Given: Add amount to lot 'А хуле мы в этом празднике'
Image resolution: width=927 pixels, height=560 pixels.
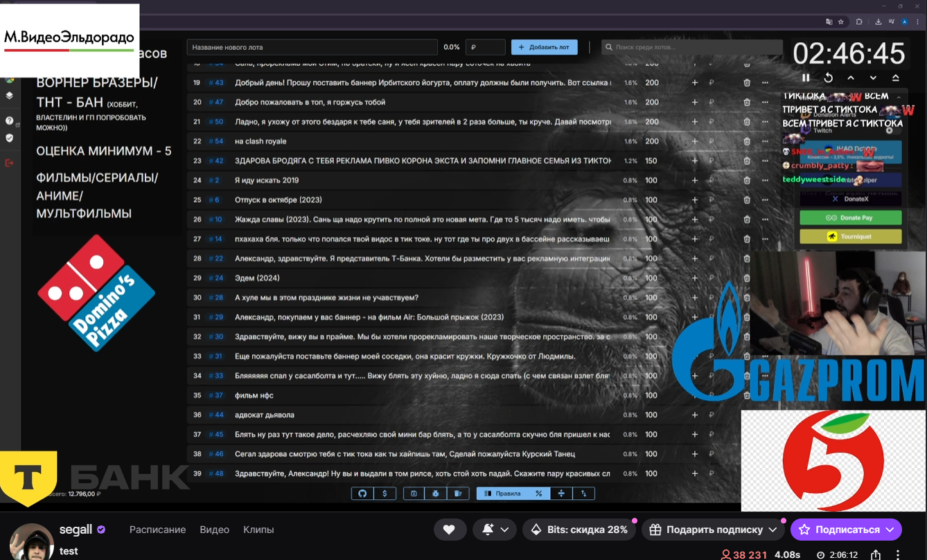Looking at the screenshot, I should [x=695, y=298].
